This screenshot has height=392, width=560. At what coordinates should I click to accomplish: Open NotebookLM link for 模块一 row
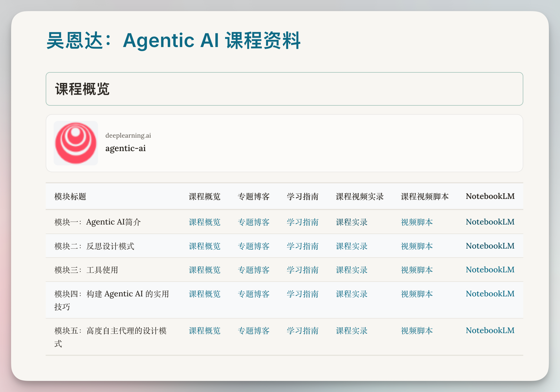pyautogui.click(x=490, y=222)
